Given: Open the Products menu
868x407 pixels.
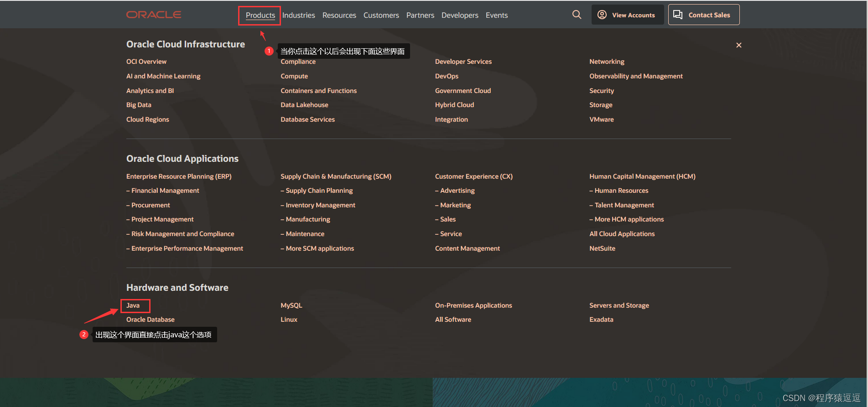Looking at the screenshot, I should click(260, 15).
